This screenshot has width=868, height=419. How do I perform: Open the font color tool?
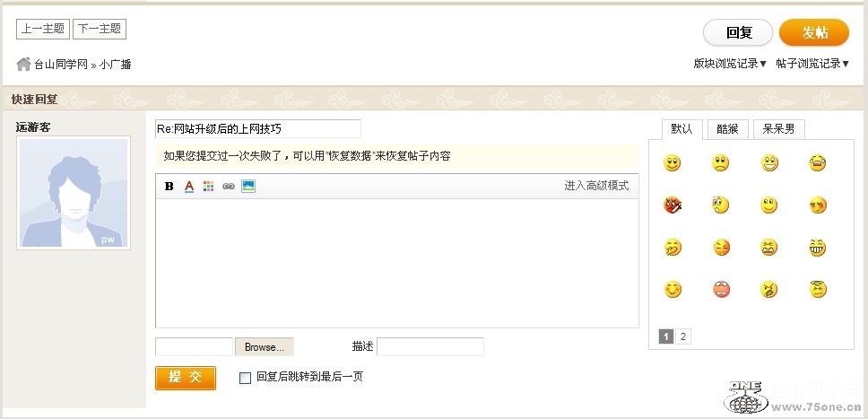pyautogui.click(x=189, y=187)
